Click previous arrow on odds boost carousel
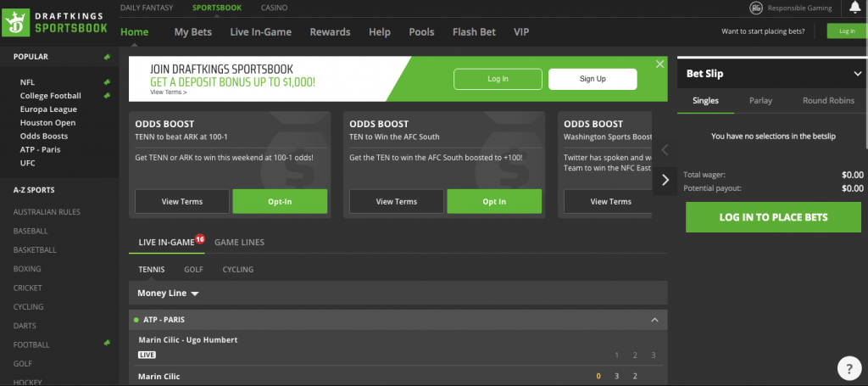This screenshot has height=386, width=868. [x=665, y=150]
